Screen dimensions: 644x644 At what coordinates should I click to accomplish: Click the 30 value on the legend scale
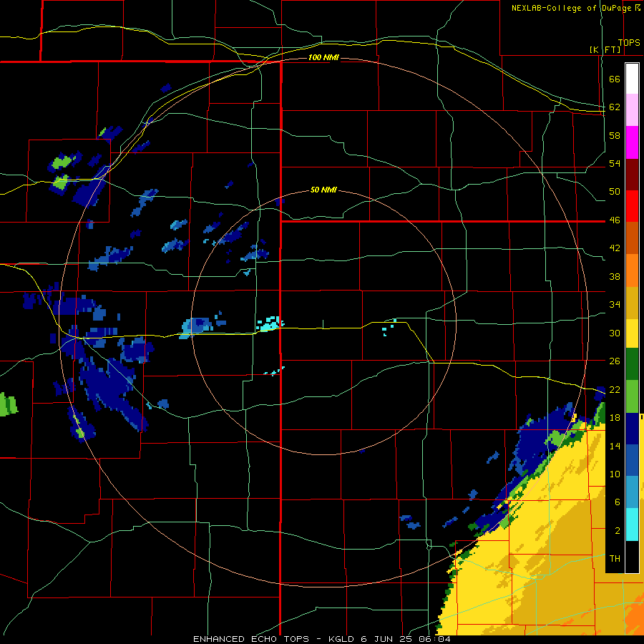[615, 333]
